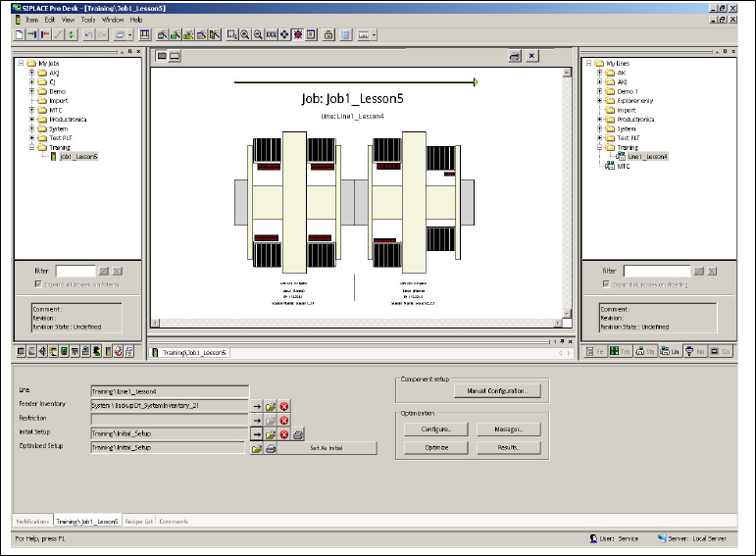Click the left panel Filter input field
The height and width of the screenshot is (556, 756).
(76, 271)
